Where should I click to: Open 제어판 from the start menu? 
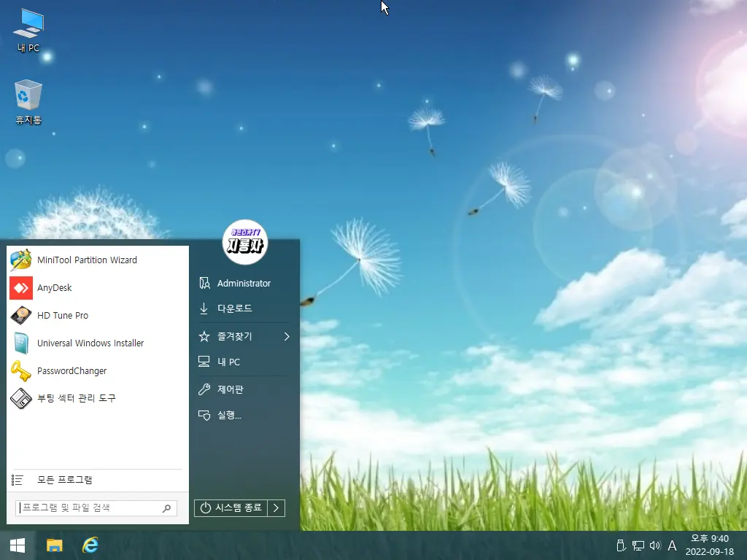point(230,389)
